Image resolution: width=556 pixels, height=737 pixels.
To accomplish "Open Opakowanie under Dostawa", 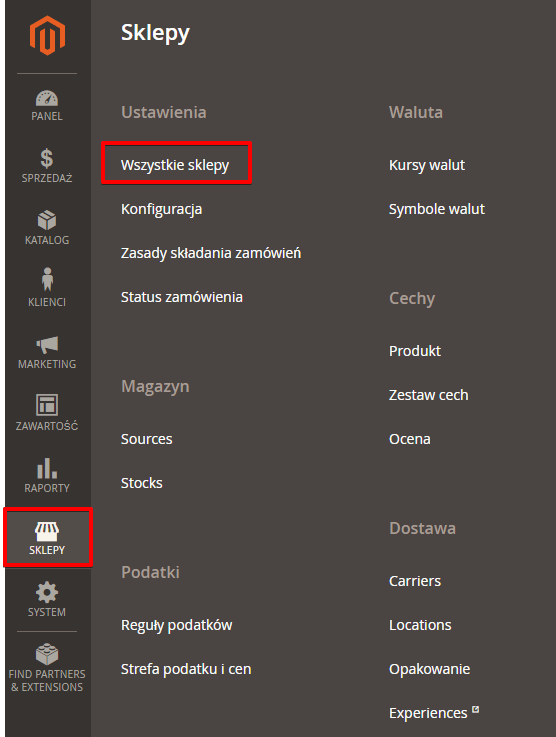I will pyautogui.click(x=430, y=669).
